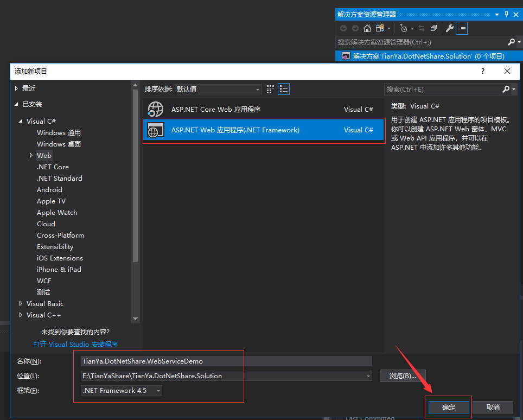Click the ASP.NET Web application window-globe icon
Viewport: 523px width, 420px height.
coord(155,130)
